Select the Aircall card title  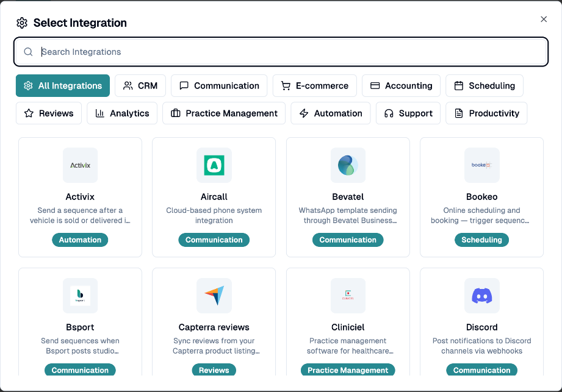click(x=214, y=197)
